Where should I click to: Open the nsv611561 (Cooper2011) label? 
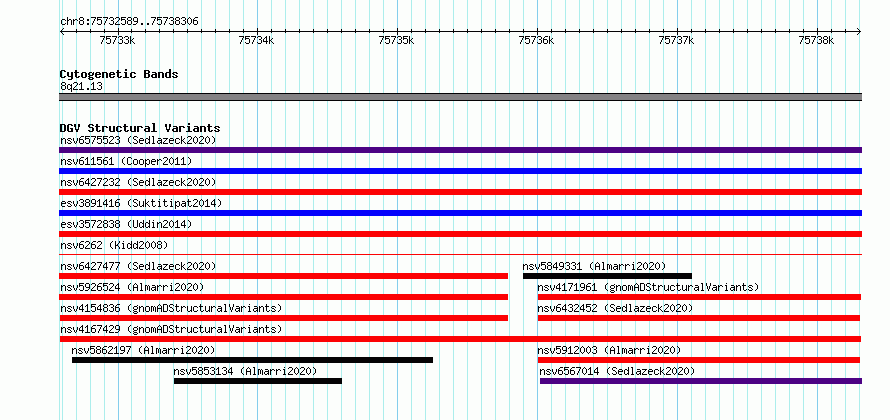[126, 161]
